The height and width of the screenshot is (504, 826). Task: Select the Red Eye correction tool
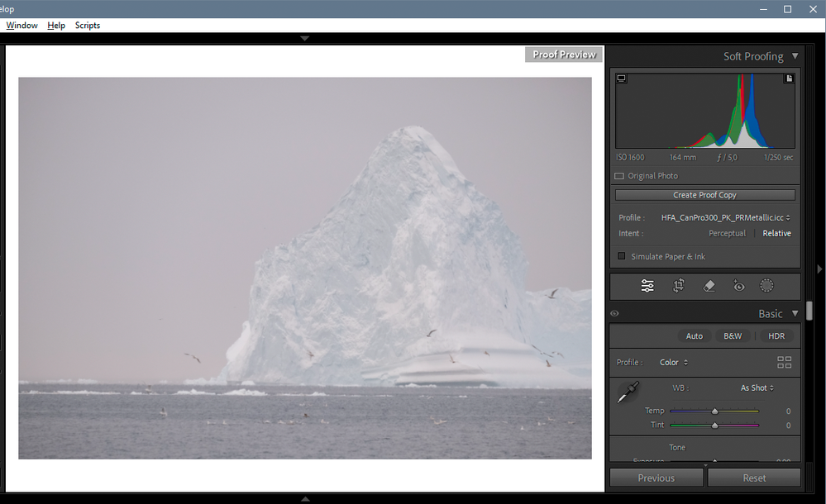point(739,286)
